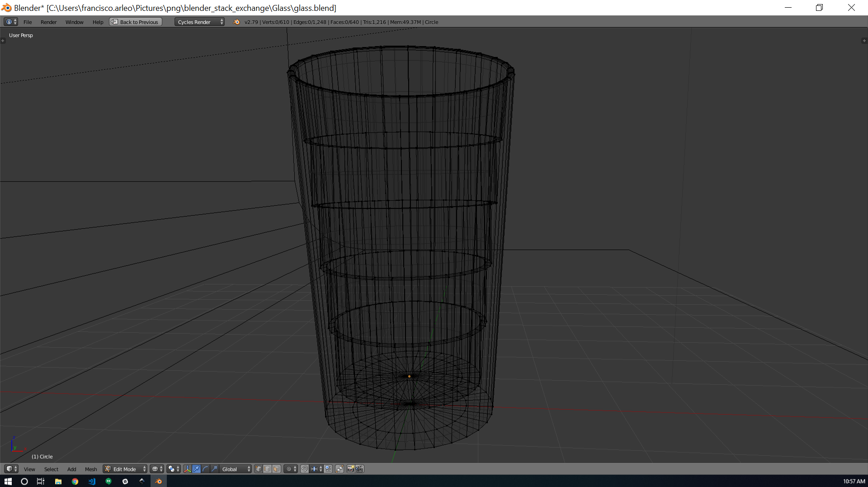Expand the right properties region plus handle

coord(864,41)
